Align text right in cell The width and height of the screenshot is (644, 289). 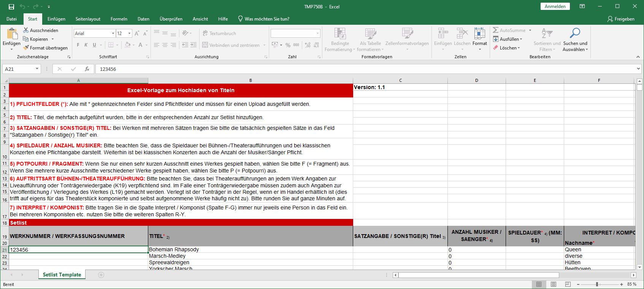coord(173,45)
